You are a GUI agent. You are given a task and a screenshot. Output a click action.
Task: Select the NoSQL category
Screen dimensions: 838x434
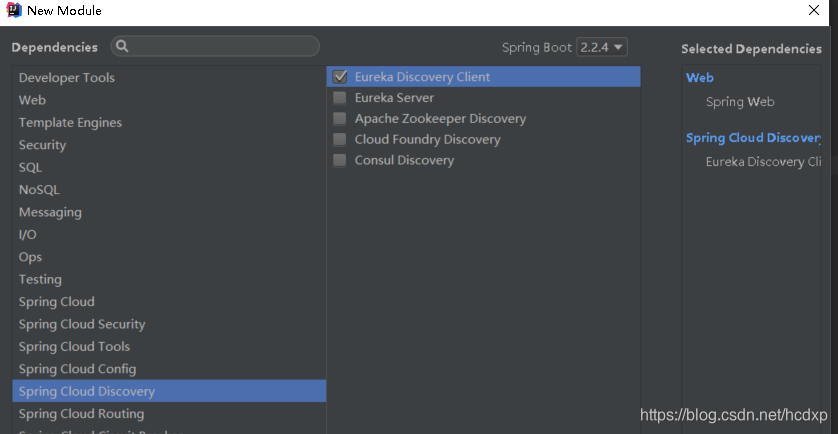click(169, 190)
